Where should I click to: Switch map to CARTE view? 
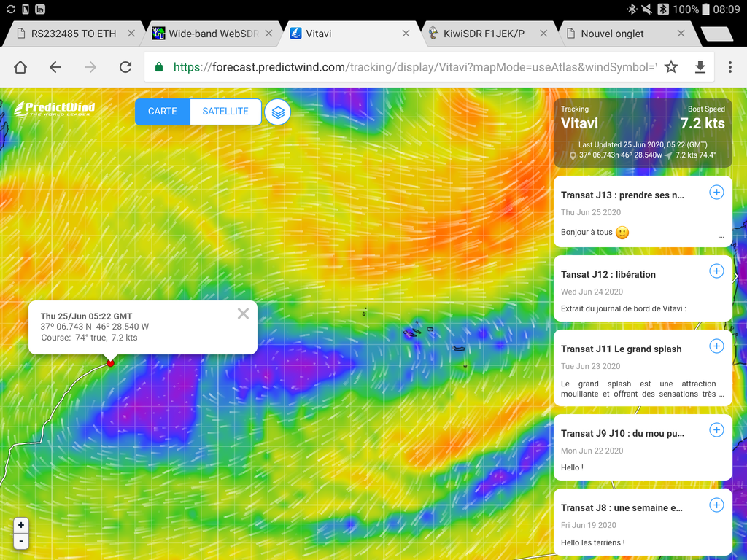[163, 112]
